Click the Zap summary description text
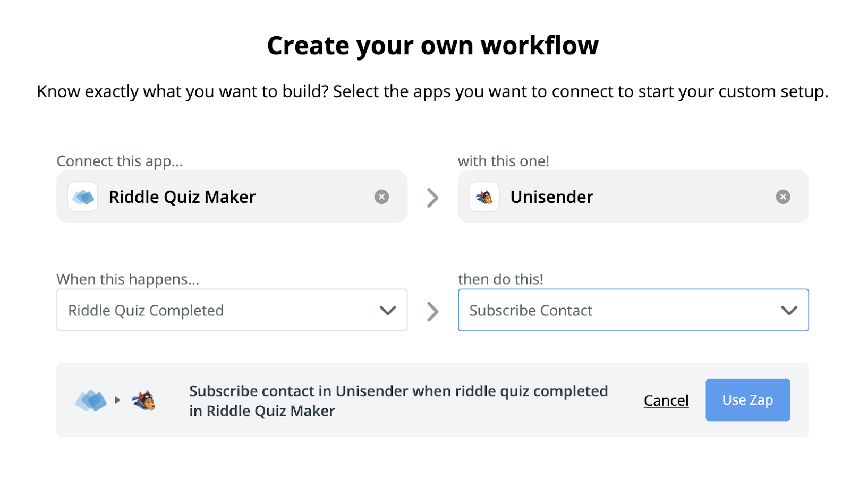This screenshot has height=504, width=850. [x=398, y=401]
